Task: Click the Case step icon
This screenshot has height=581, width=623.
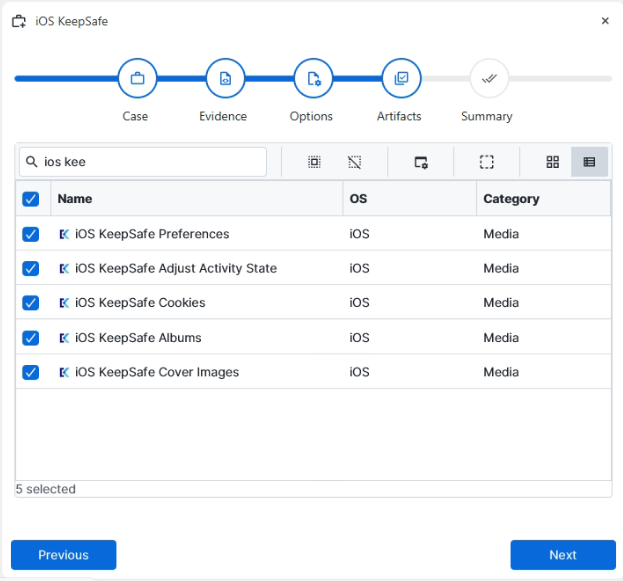Action: click(137, 78)
